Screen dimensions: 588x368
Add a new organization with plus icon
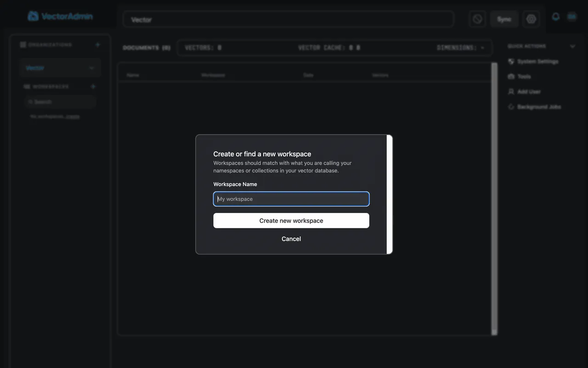click(x=97, y=45)
